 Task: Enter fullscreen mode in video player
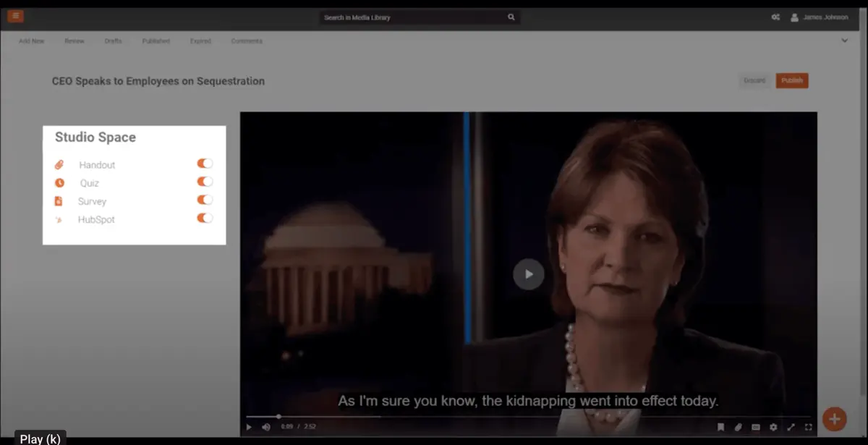(x=809, y=427)
